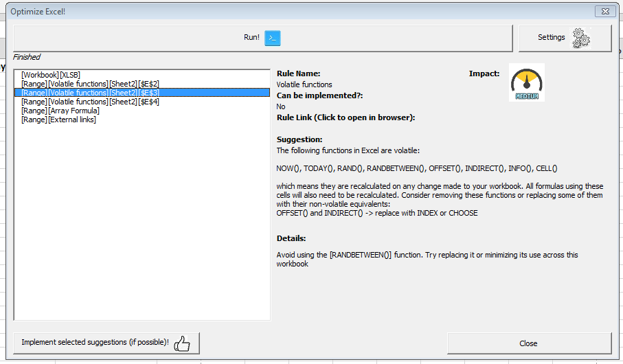
Task: Open the Settings button
Action: click(x=565, y=38)
